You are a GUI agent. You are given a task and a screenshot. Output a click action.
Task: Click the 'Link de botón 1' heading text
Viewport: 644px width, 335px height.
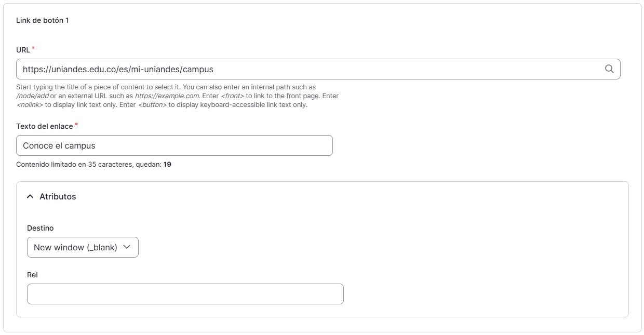point(43,20)
